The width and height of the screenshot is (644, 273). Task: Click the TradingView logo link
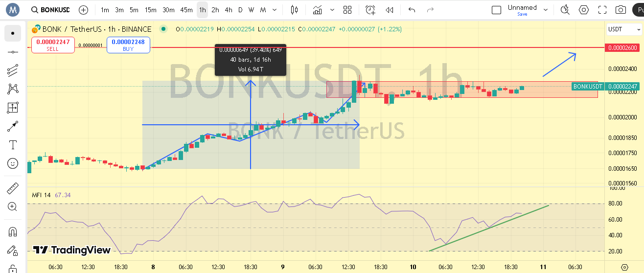(72, 250)
